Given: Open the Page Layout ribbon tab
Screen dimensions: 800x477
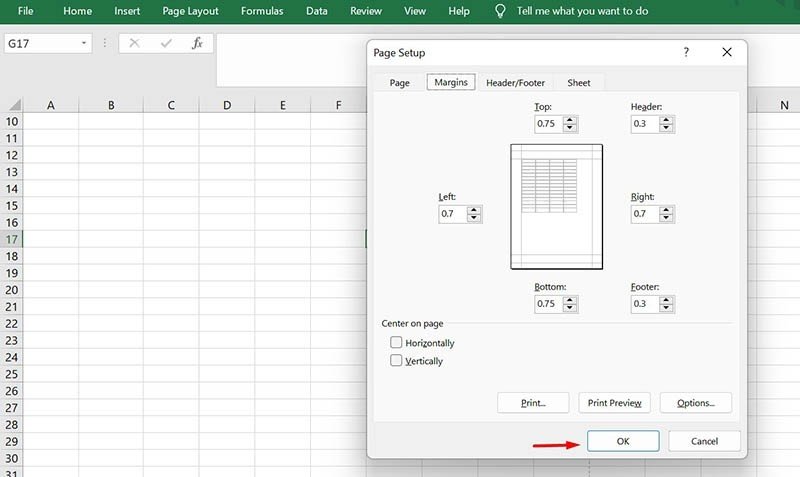Looking at the screenshot, I should [x=190, y=11].
